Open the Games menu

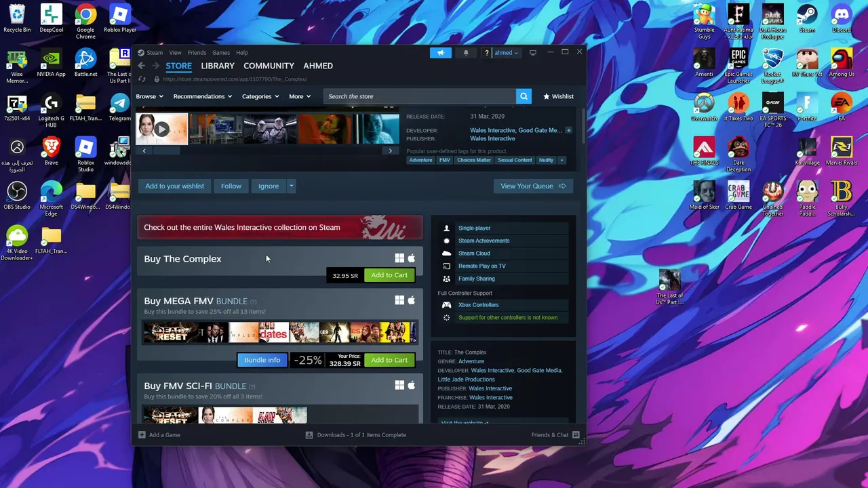tap(221, 53)
